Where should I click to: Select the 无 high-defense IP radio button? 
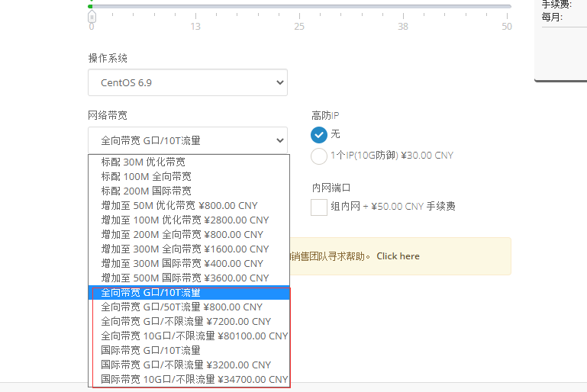319,135
